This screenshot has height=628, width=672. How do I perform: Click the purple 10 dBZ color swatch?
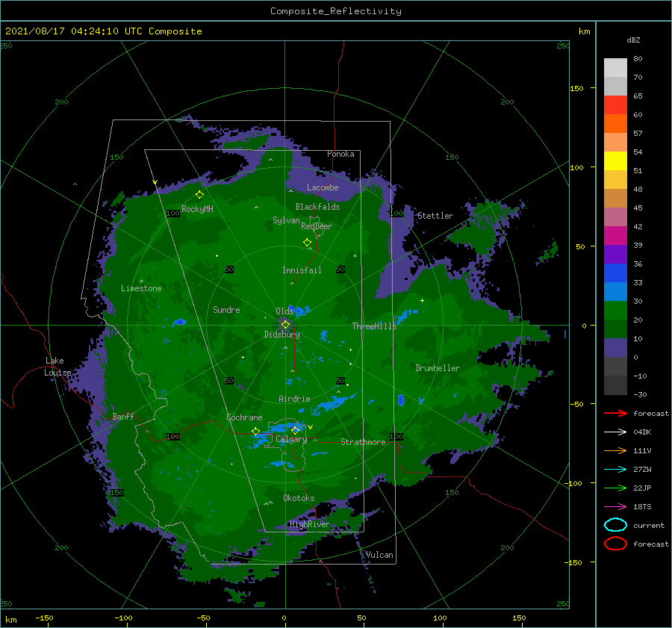click(615, 348)
